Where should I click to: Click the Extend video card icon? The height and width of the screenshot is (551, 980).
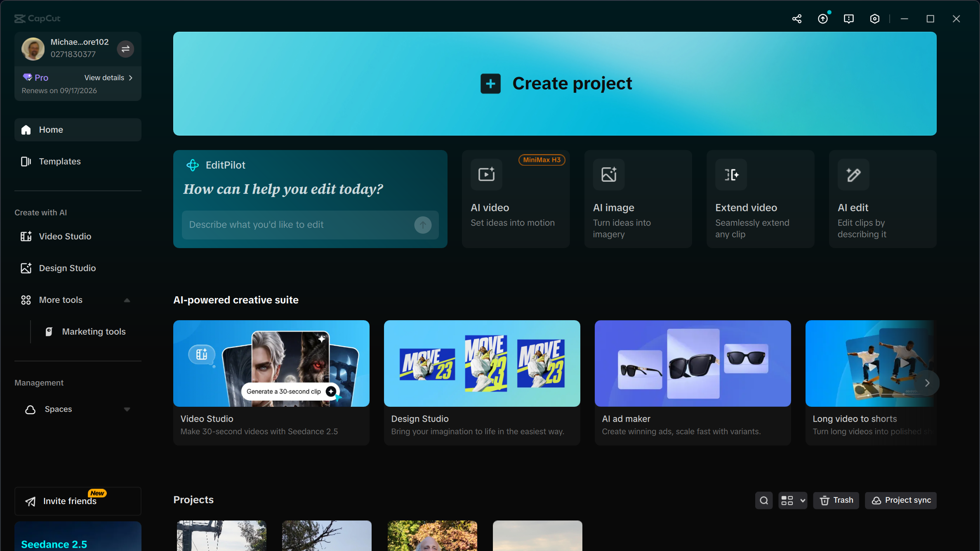(731, 174)
